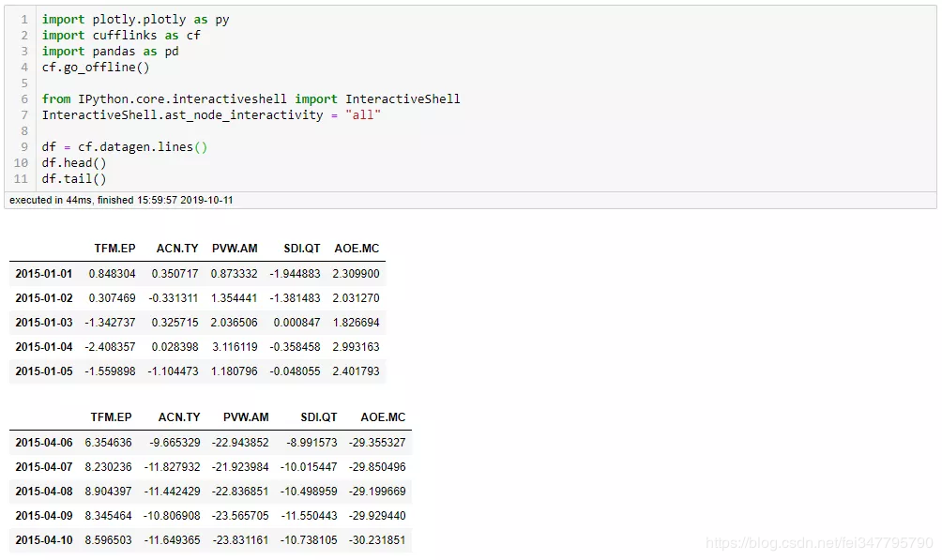Click cell value 2.036506
Screen dimensions: 942x560
click(x=235, y=323)
